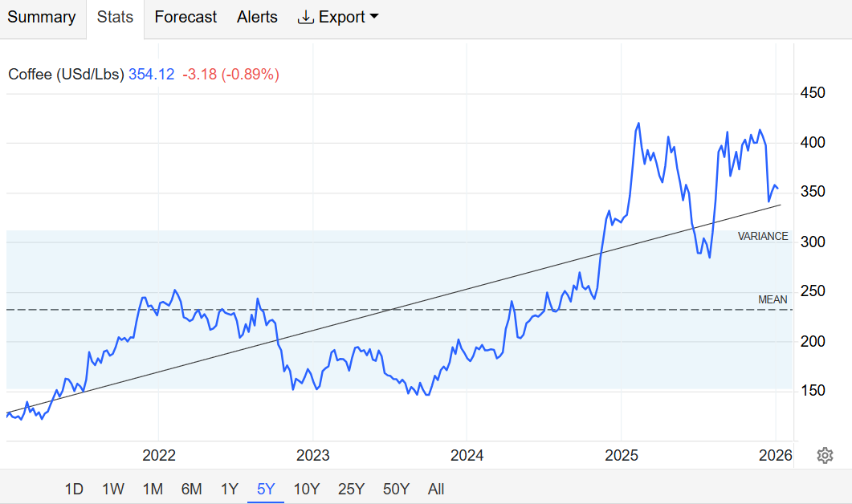The height and width of the screenshot is (504, 852).
Task: Show All available price history
Action: pyautogui.click(x=436, y=489)
